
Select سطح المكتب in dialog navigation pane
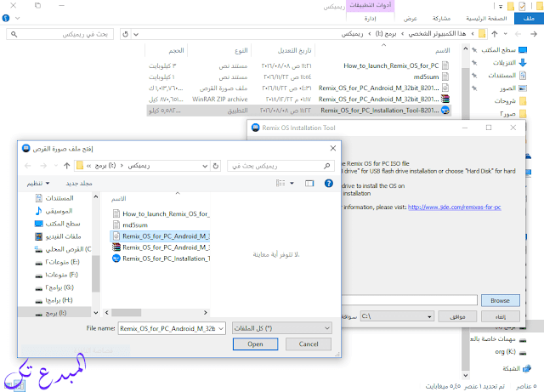pos(58,224)
